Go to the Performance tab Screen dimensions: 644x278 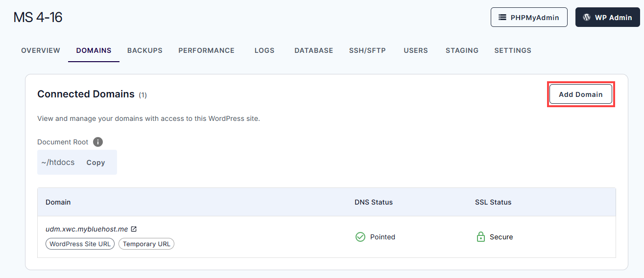click(x=206, y=50)
